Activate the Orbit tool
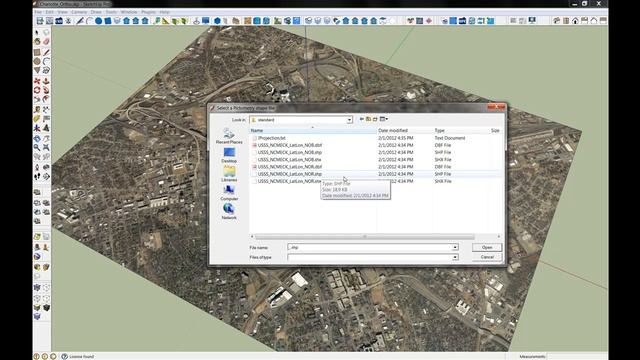The width and height of the screenshot is (640, 360). (x=37, y=138)
